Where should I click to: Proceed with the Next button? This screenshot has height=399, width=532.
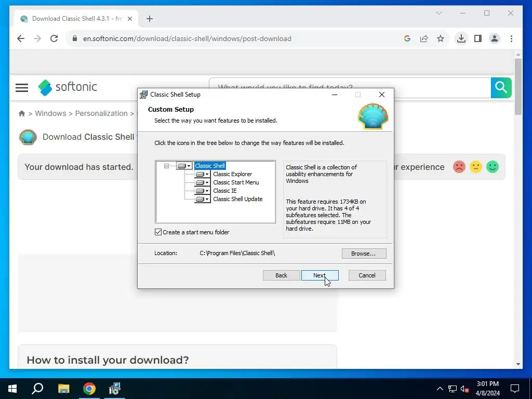[x=320, y=275]
